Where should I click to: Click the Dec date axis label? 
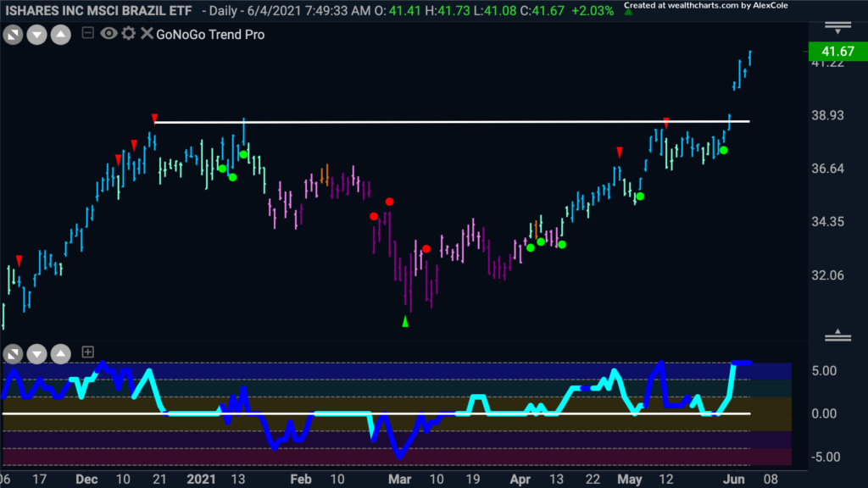pyautogui.click(x=87, y=480)
